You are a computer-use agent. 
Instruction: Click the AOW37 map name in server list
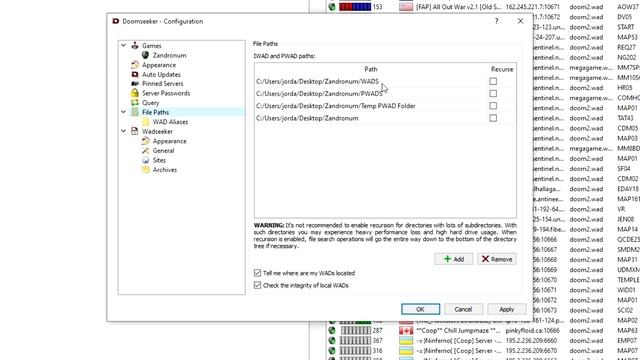click(x=628, y=7)
